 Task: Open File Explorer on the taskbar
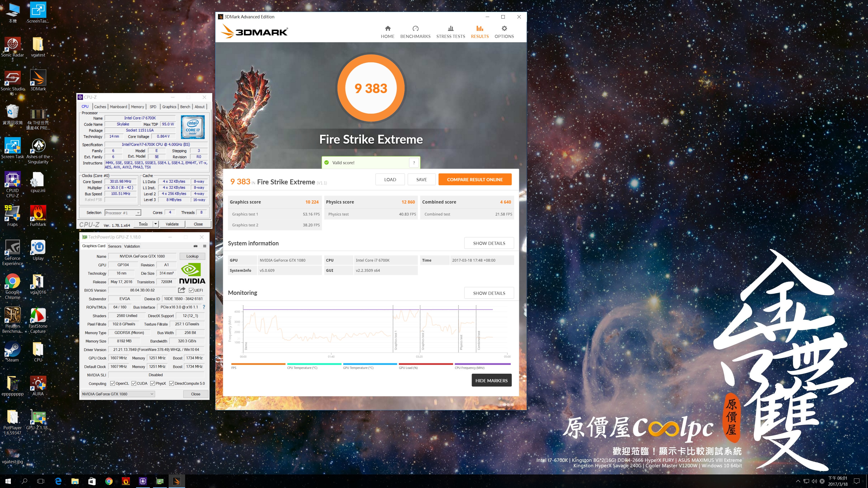click(75, 481)
